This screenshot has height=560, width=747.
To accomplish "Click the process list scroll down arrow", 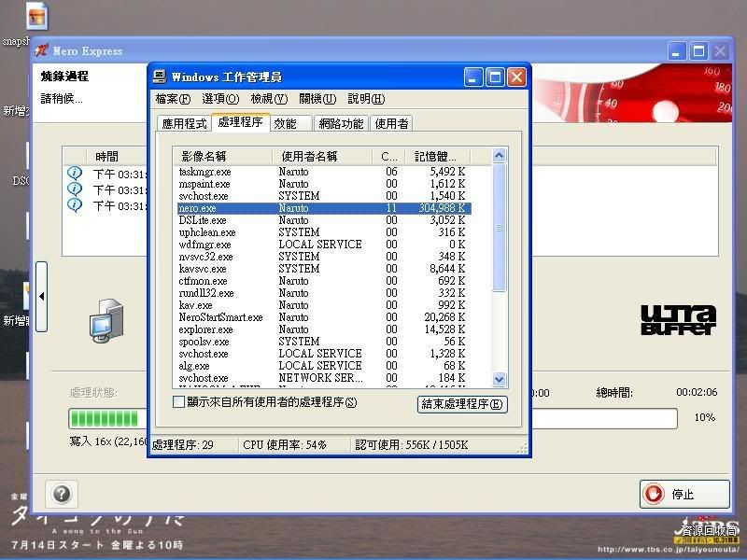I will (x=499, y=380).
